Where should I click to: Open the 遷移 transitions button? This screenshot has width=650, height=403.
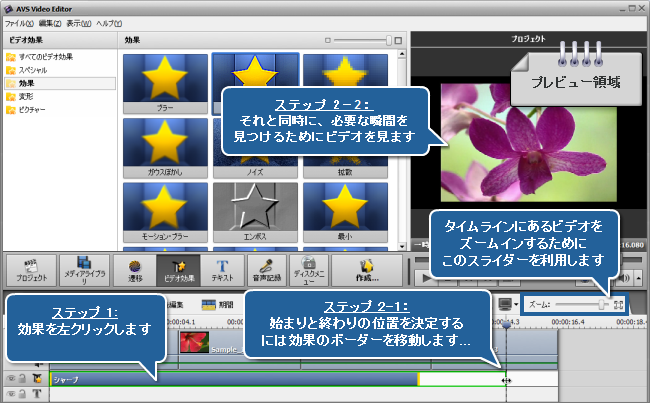click(x=135, y=270)
